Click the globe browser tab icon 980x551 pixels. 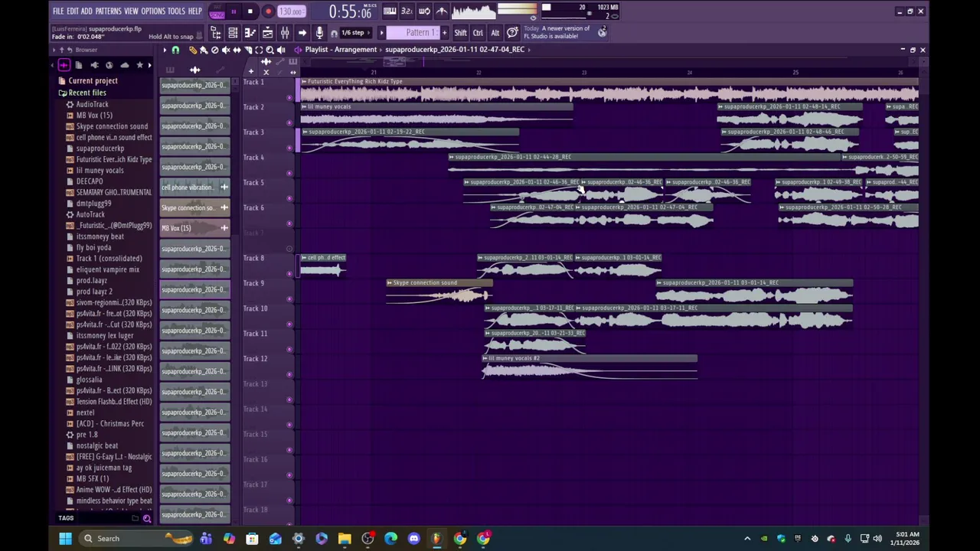109,65
